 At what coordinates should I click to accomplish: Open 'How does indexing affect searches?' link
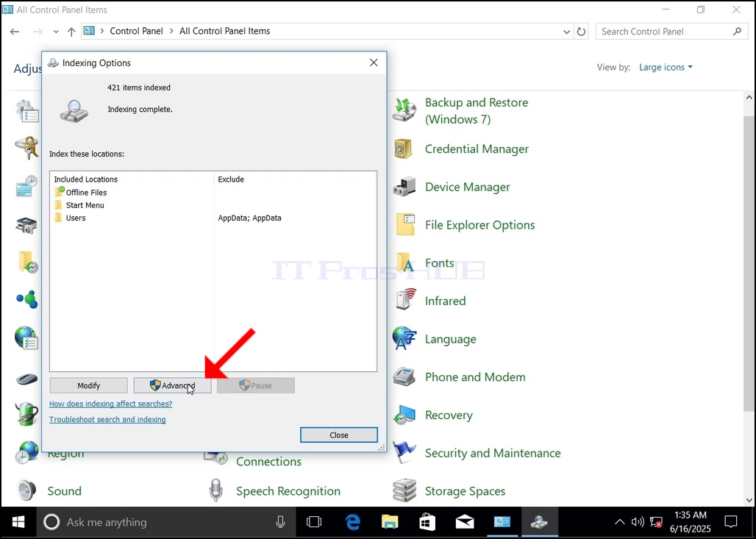click(110, 404)
